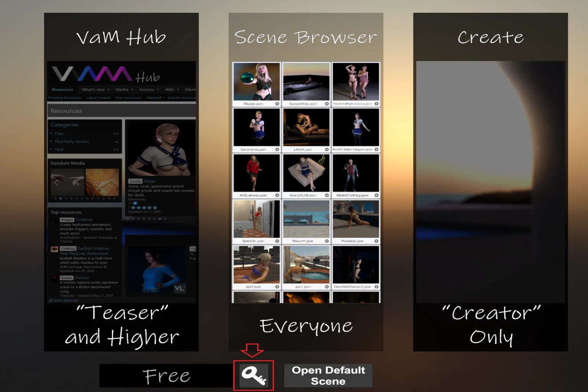This screenshot has height=392, width=588.
Task: Click the gear icon for apt1.json
Action: pos(327,287)
